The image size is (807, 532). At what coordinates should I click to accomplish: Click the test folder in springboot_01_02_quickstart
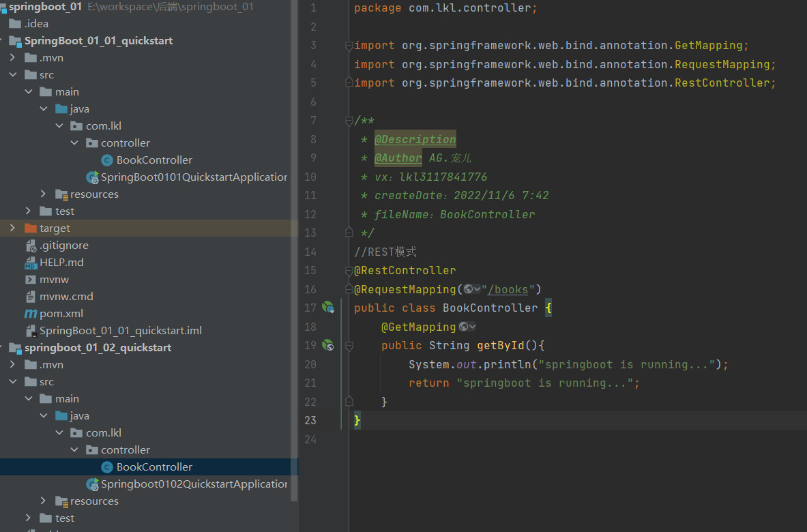pos(65,518)
